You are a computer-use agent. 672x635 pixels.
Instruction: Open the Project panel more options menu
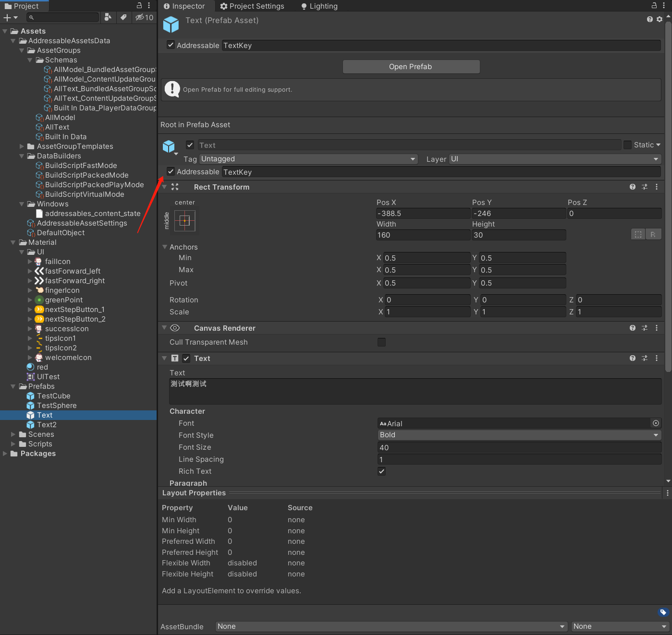[149, 5]
